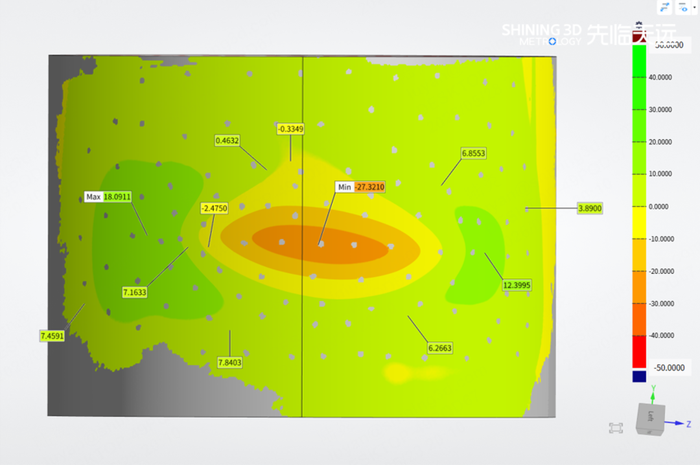Click the dark red over-range swatch
The width and height of the screenshot is (700, 465).
[x=639, y=38]
